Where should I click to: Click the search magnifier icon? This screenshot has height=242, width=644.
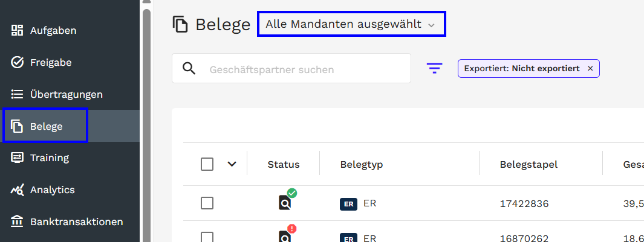tap(189, 68)
